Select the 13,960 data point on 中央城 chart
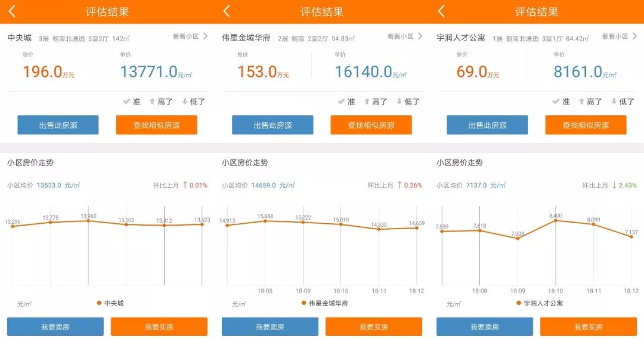The height and width of the screenshot is (339, 644). pos(88,221)
